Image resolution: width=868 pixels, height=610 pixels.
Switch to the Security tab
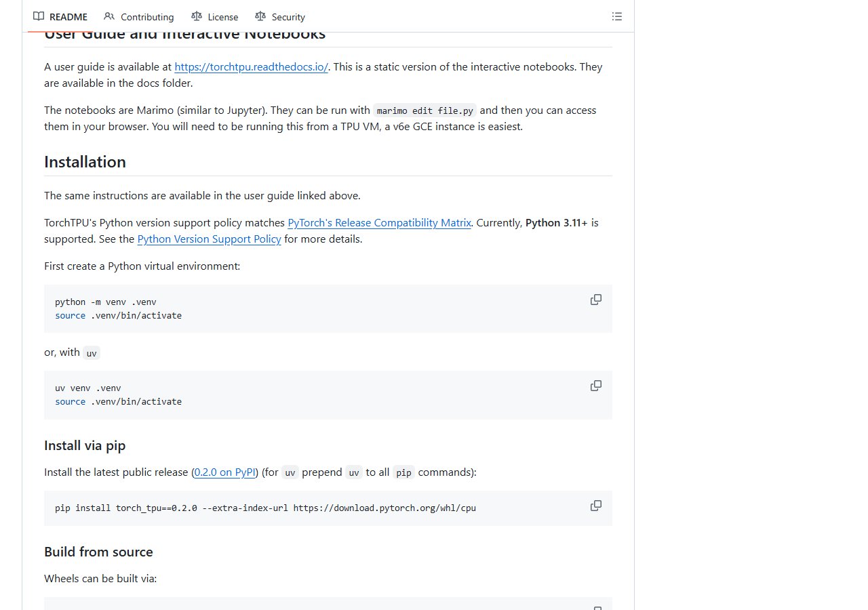(280, 17)
